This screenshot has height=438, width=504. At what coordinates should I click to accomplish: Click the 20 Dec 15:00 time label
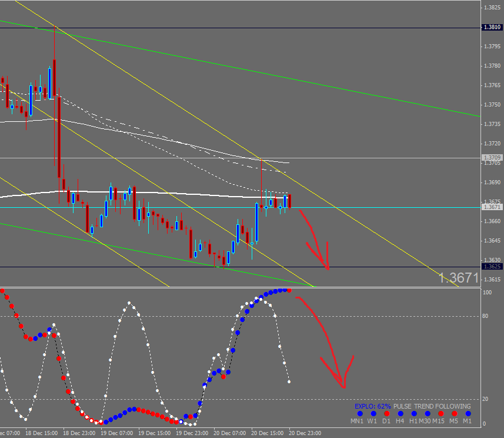coord(268,433)
